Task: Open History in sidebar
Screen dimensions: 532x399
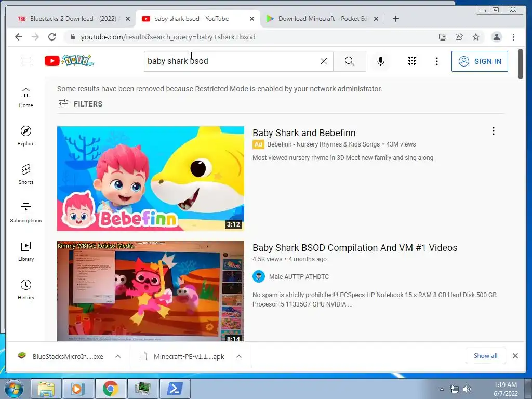Action: click(x=26, y=289)
